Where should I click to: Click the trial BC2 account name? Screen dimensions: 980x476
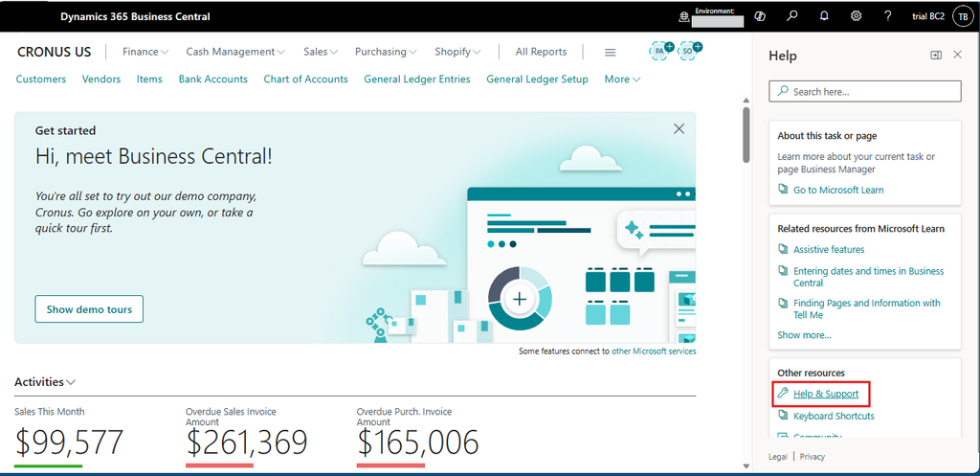pos(928,17)
